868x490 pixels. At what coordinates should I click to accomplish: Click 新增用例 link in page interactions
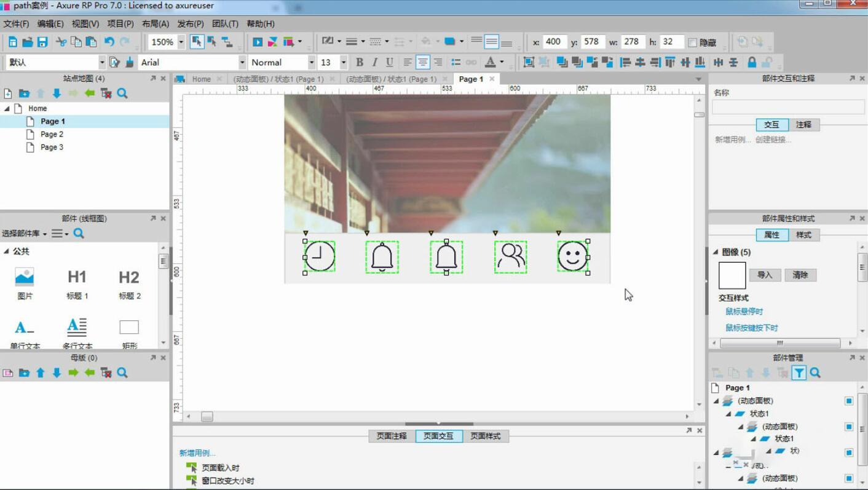[197, 453]
